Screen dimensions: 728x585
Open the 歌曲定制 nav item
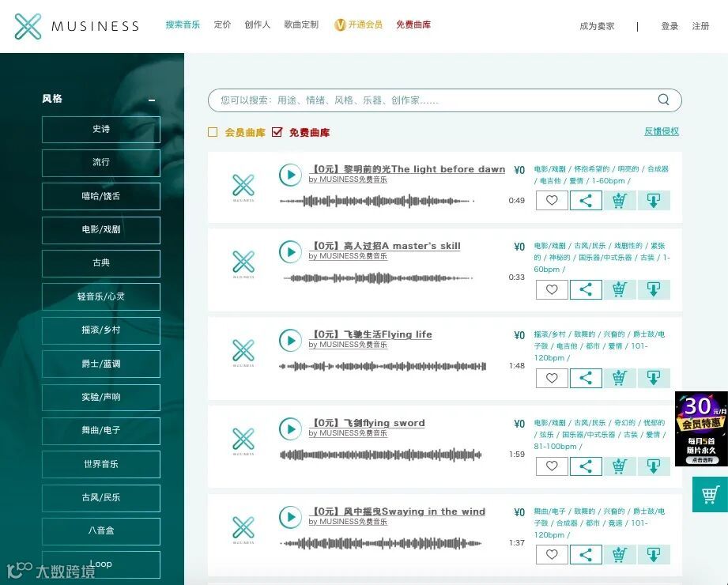coord(301,25)
